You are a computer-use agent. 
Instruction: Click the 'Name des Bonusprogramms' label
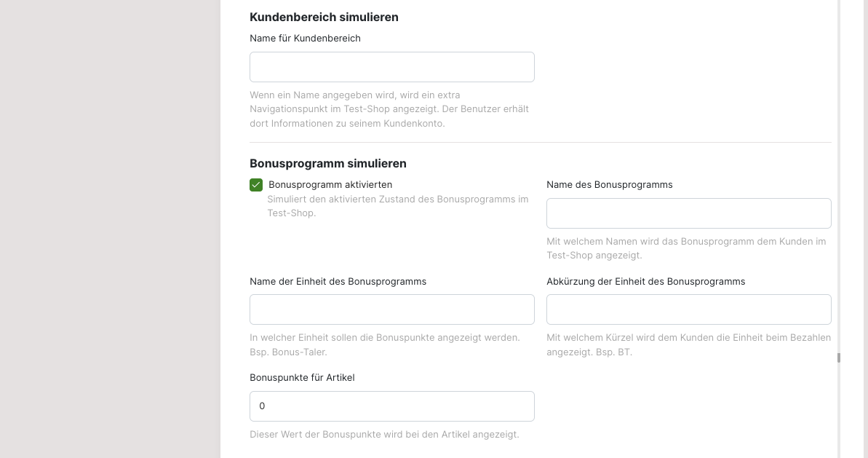[609, 185]
